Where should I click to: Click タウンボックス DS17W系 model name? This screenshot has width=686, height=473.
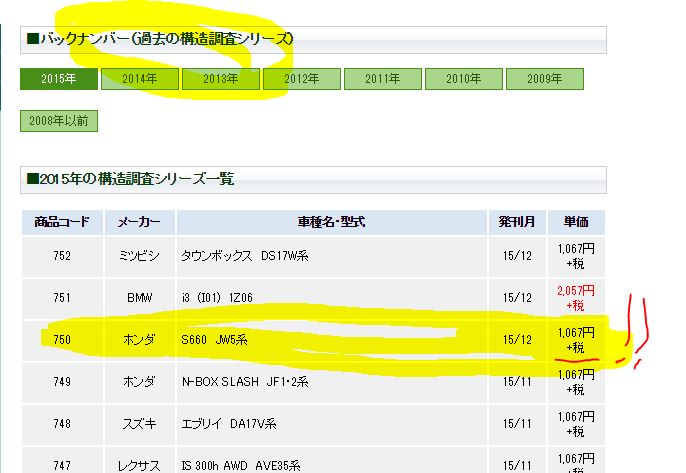pyautogui.click(x=245, y=256)
